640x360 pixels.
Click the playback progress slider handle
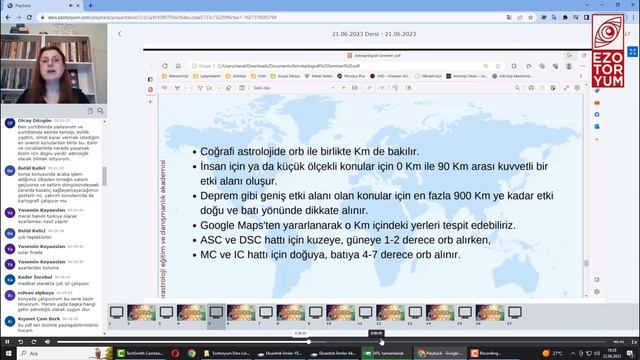[x=309, y=342]
